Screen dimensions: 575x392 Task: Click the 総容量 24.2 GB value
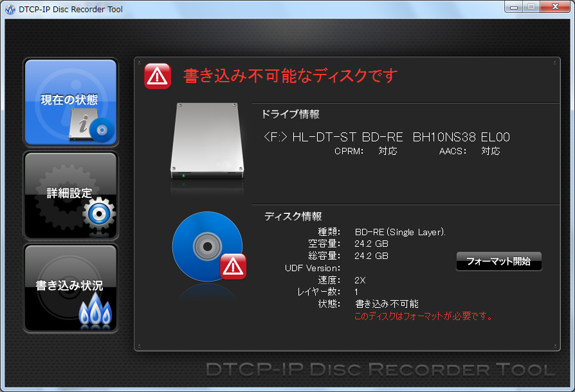coord(371,256)
